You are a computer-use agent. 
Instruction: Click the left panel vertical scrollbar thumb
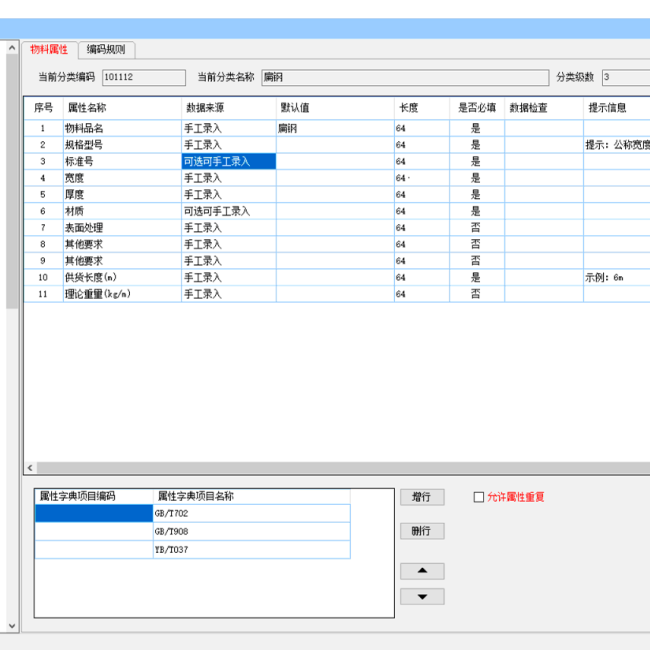[x=12, y=182]
